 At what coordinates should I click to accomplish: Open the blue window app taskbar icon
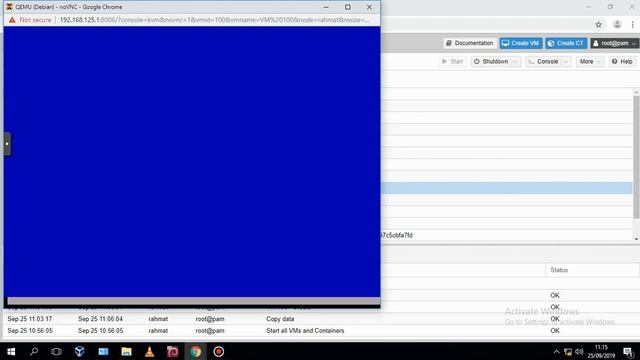point(103,351)
